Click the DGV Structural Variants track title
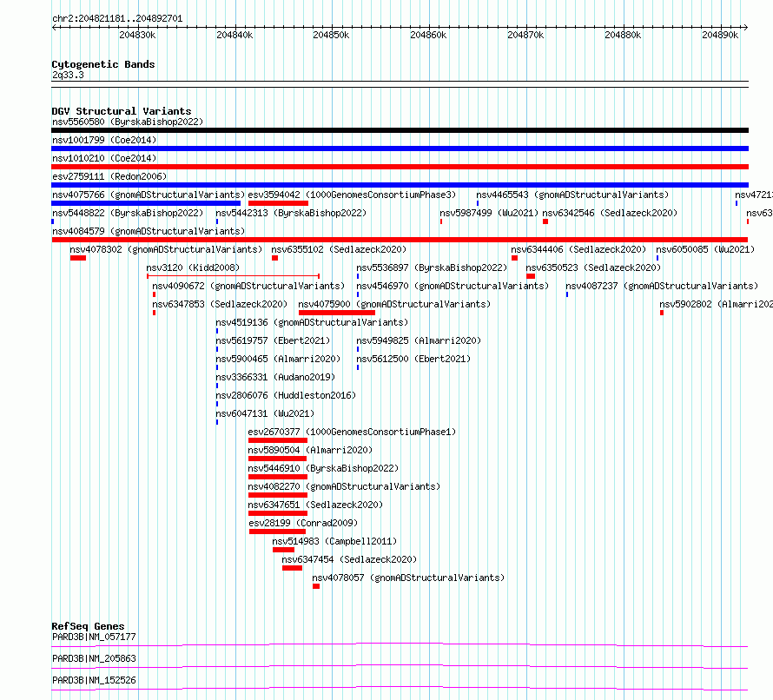The width and height of the screenshot is (773, 700). pos(122,111)
